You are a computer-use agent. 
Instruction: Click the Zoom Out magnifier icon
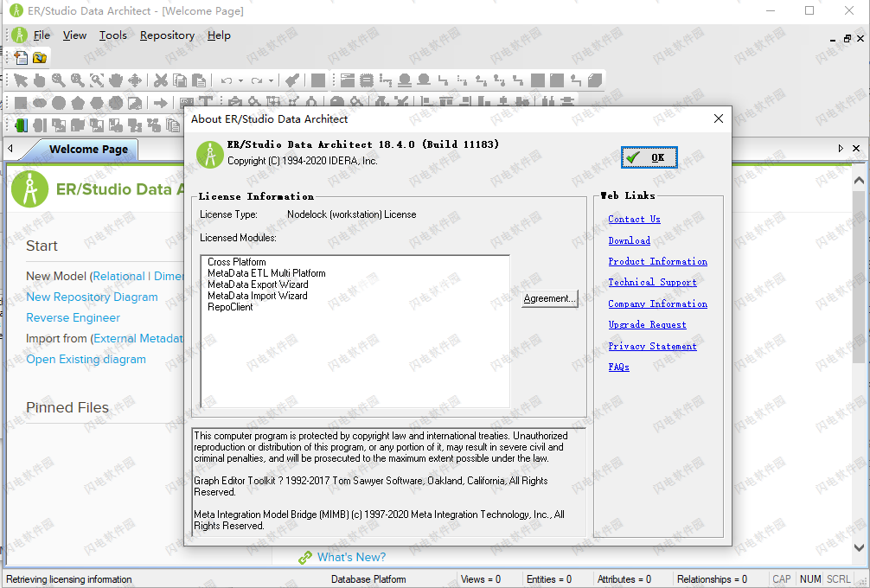(78, 80)
